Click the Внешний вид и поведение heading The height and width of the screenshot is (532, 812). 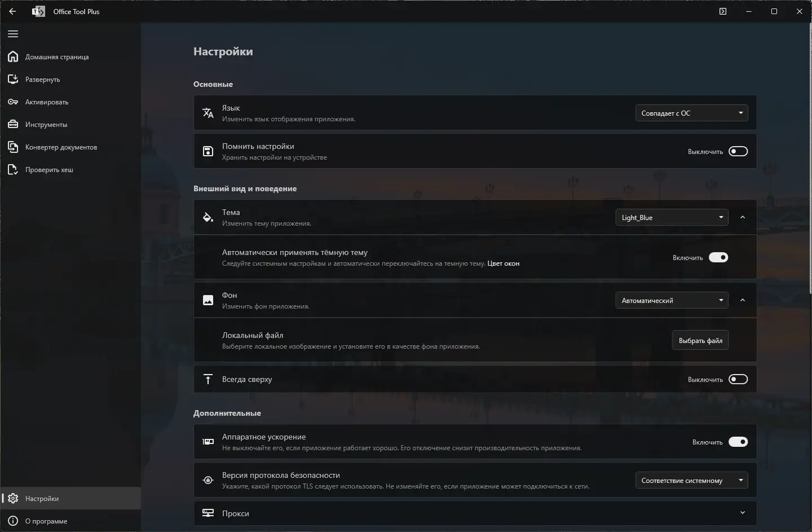tap(245, 188)
